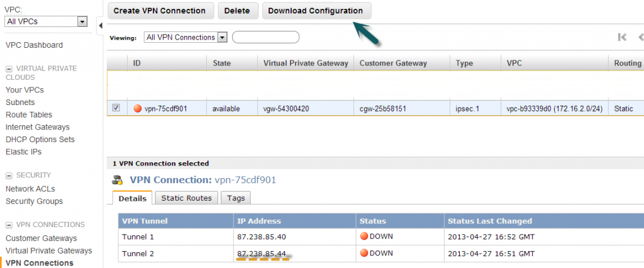Open the VPC Dashboard link
Screen dimensions: 644x268
coord(34,45)
